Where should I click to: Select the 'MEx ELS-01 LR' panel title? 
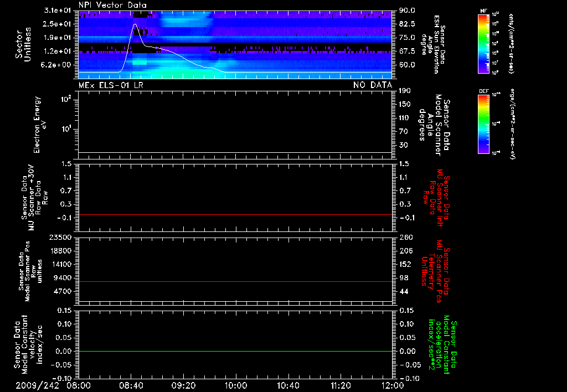[x=111, y=85]
